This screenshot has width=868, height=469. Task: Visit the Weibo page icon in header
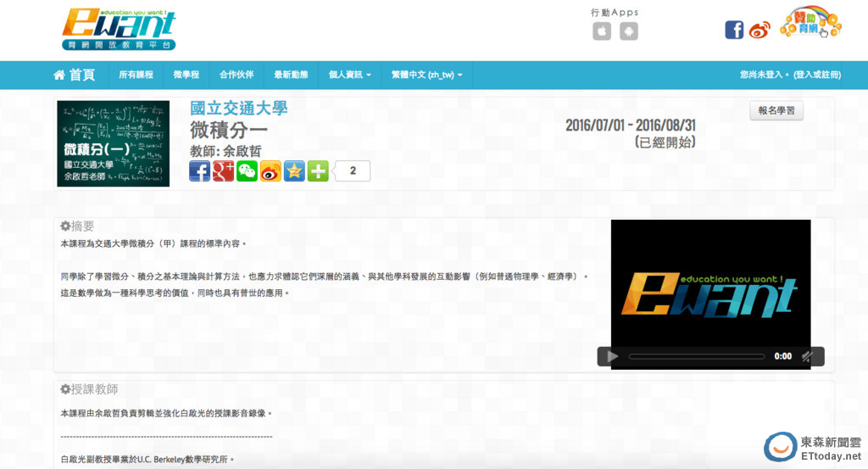tap(759, 31)
